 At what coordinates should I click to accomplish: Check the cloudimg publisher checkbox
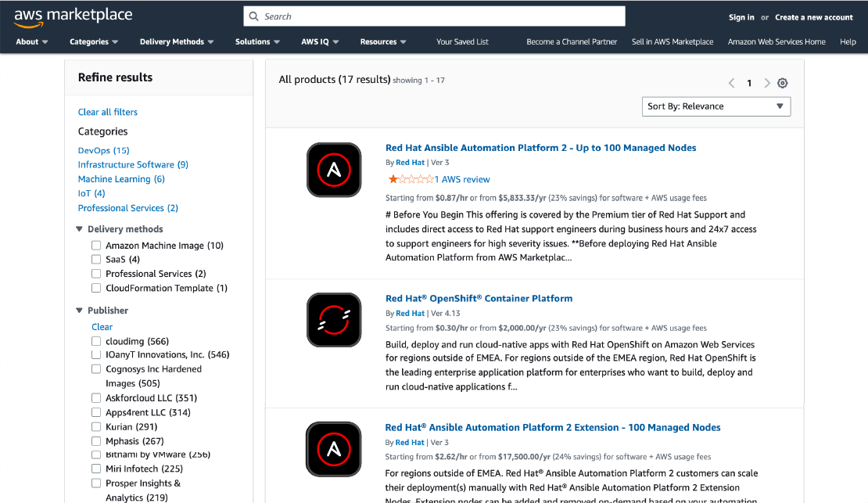[97, 341]
